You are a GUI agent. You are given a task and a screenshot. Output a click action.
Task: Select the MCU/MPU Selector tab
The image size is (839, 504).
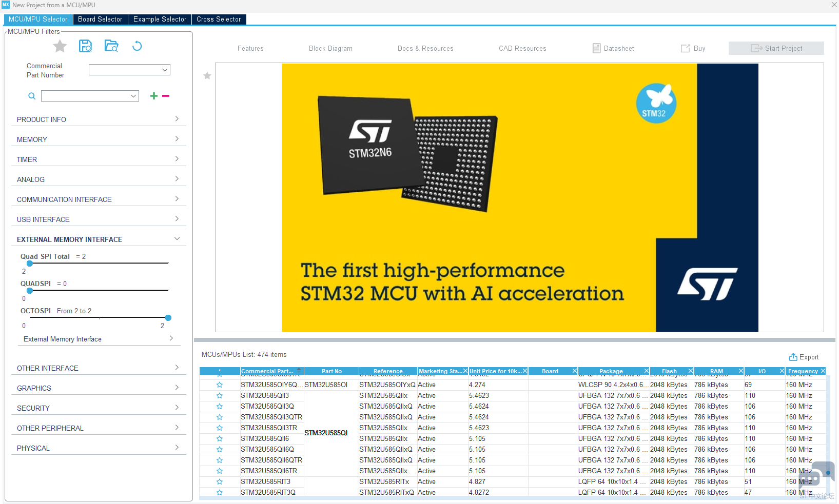(38, 19)
